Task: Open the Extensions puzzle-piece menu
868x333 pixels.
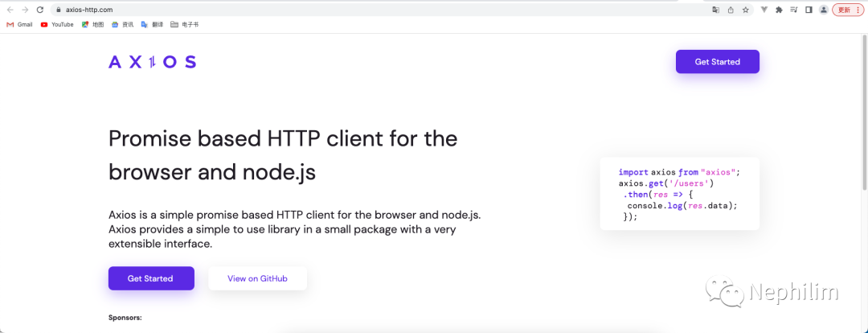Action: click(x=779, y=10)
